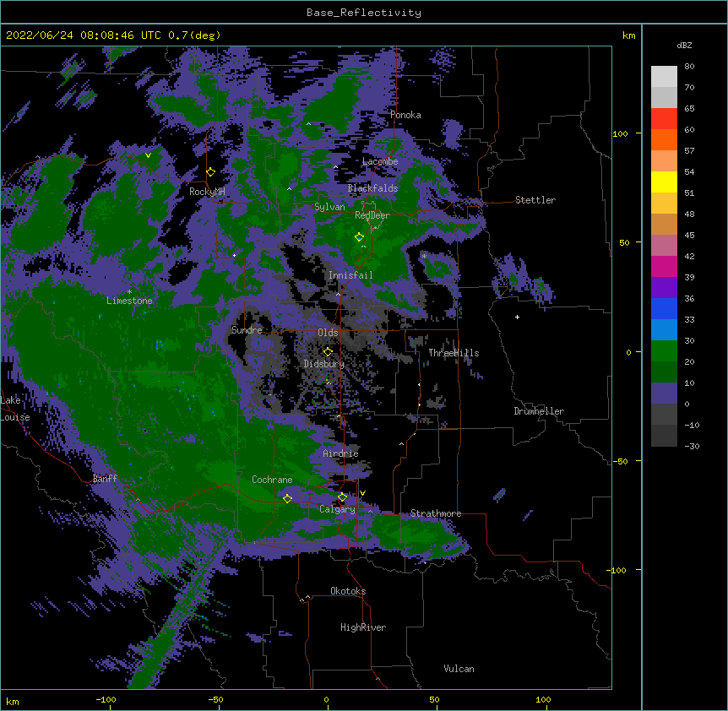Click the yellow radar marker between Olds and Didsbury
The image size is (728, 711).
click(328, 351)
